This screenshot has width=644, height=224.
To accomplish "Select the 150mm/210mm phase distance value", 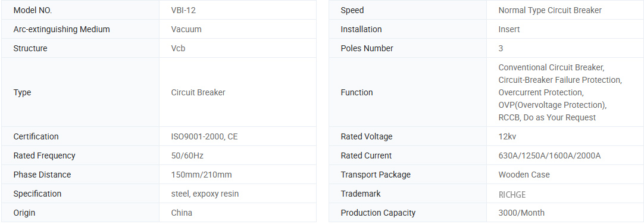I will [201, 175].
